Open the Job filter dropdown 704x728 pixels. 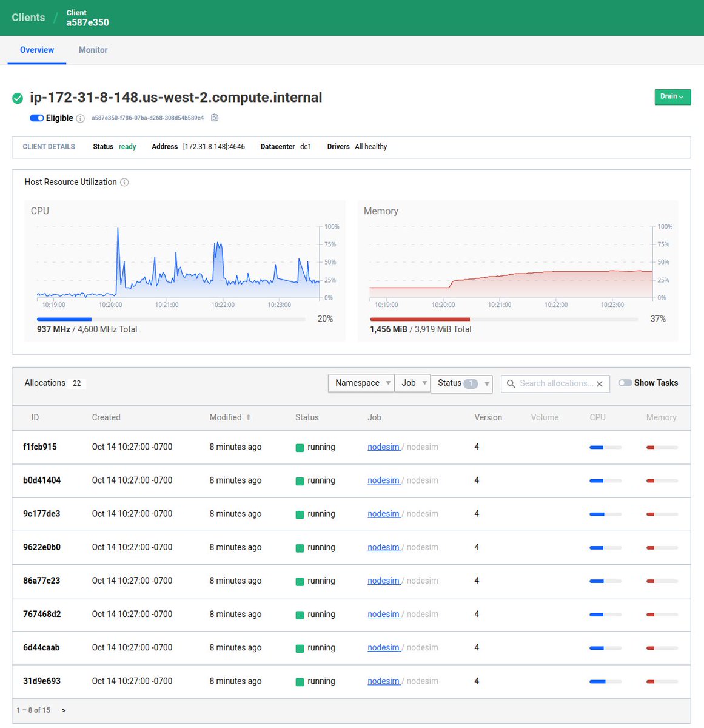(x=412, y=383)
